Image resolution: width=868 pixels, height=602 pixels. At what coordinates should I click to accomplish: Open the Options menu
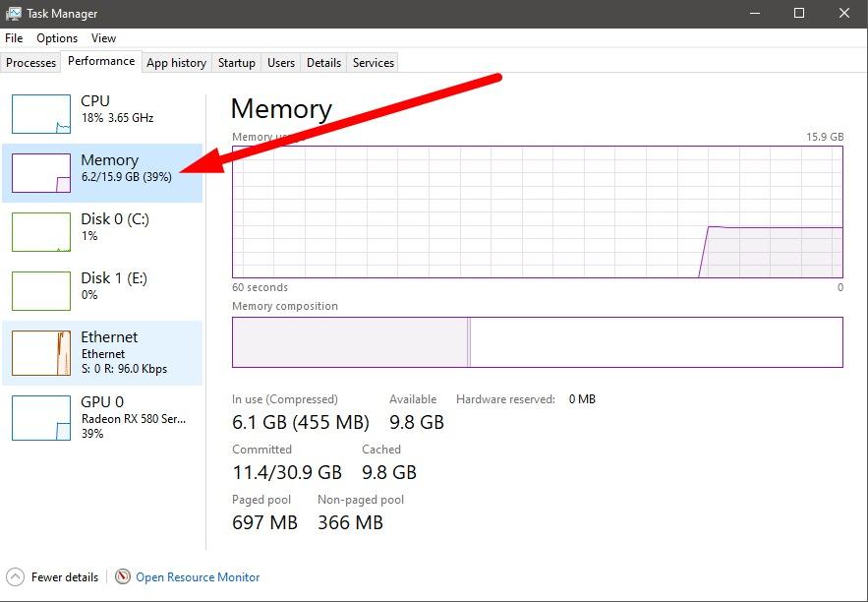tap(57, 38)
